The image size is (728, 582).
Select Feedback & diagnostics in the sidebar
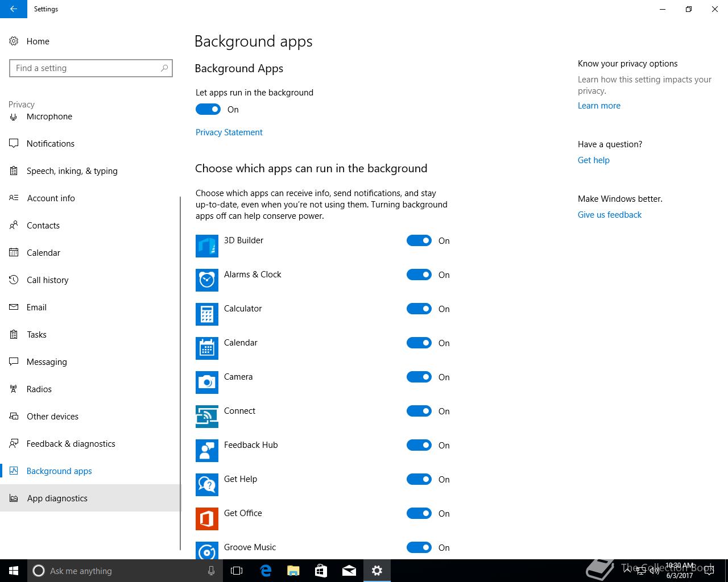pyautogui.click(x=71, y=444)
